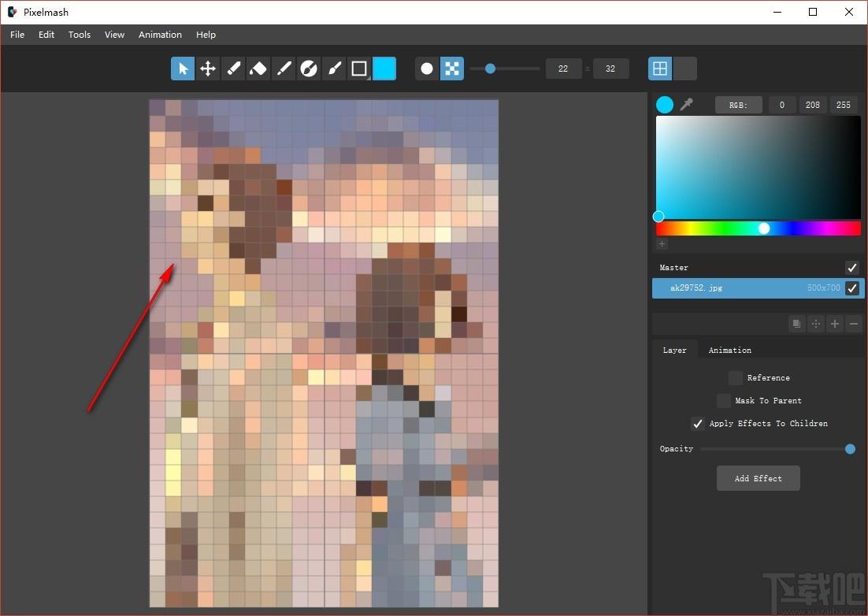This screenshot has width=868, height=616.
Task: Enable the Mask To Parent checkbox
Action: pos(724,400)
